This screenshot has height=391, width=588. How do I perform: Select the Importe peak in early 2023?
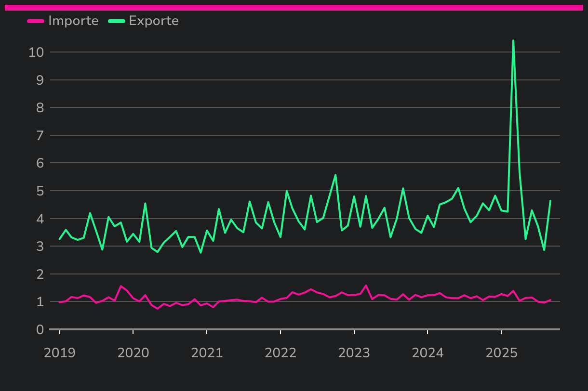[366, 286]
